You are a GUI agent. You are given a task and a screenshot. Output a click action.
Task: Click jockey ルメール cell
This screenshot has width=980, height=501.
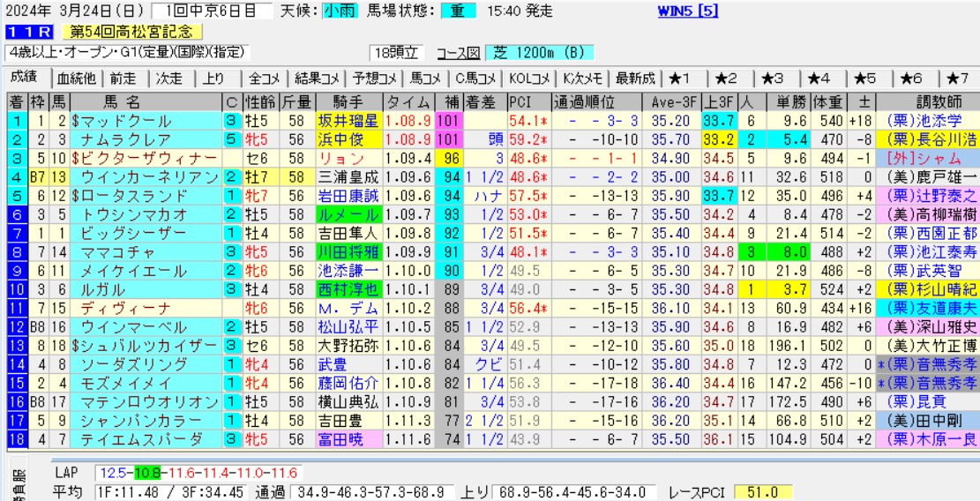[348, 213]
